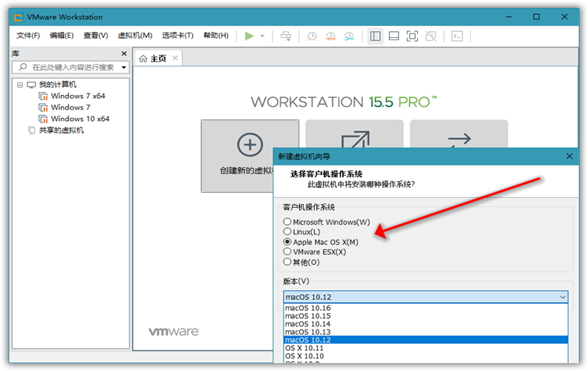Close the 库 library panel
The width and height of the screenshot is (588, 371).
click(124, 53)
